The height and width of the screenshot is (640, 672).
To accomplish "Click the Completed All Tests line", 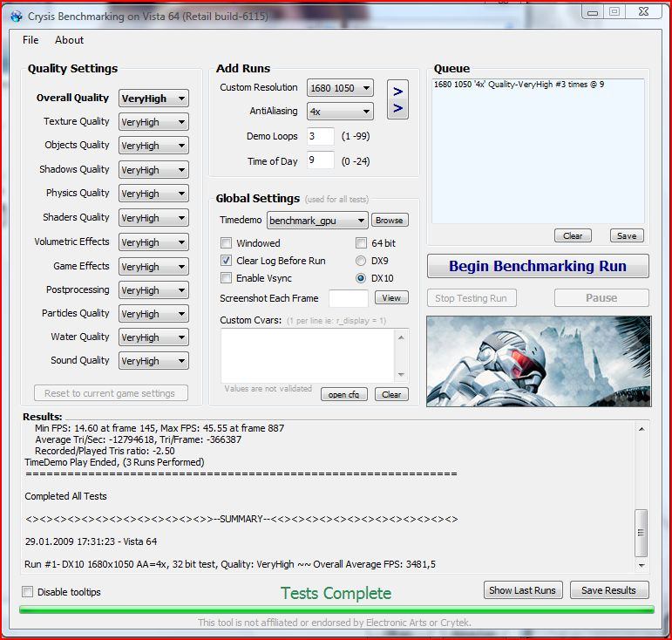I will tap(65, 496).
